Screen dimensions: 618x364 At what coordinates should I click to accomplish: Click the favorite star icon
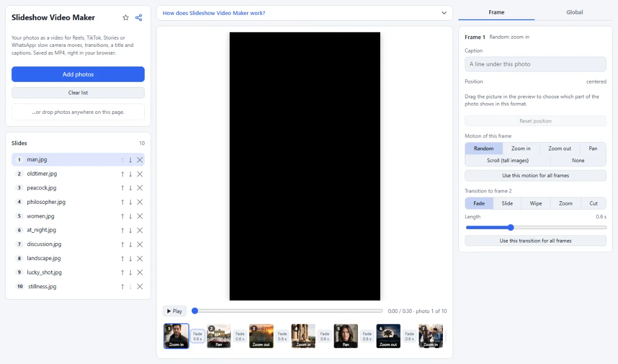coord(126,18)
